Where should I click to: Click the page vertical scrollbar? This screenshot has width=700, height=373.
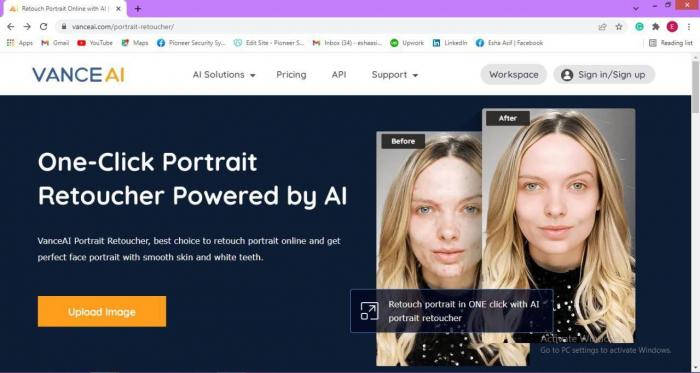point(696,87)
